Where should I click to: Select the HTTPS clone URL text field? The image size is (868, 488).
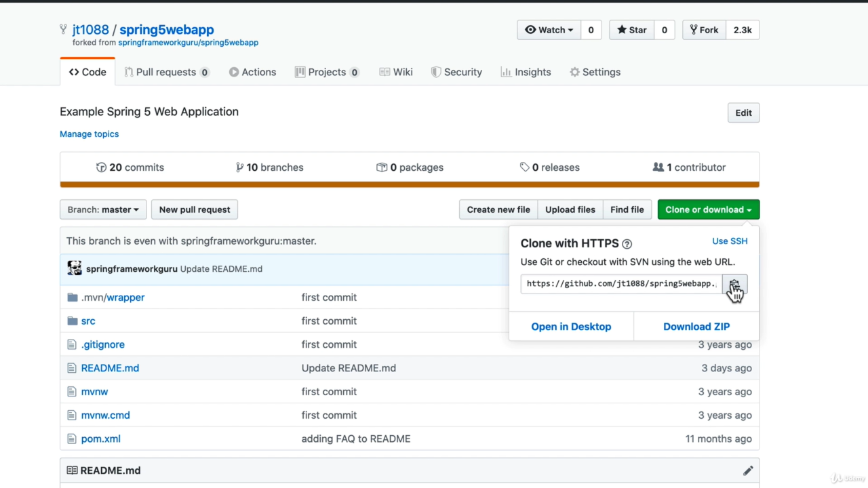click(620, 284)
